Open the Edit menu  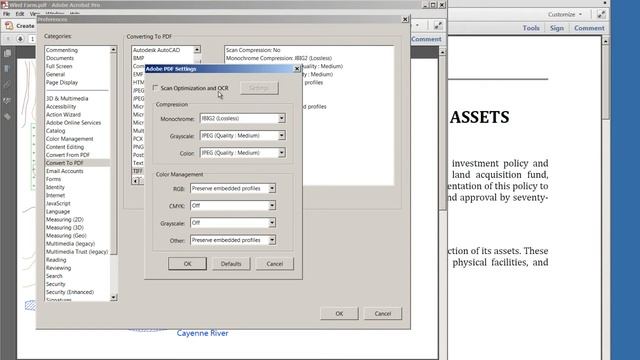point(20,13)
